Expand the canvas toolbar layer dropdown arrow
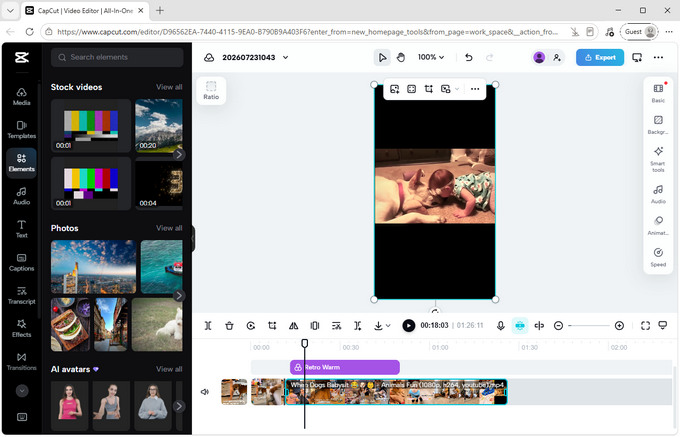 tap(457, 89)
